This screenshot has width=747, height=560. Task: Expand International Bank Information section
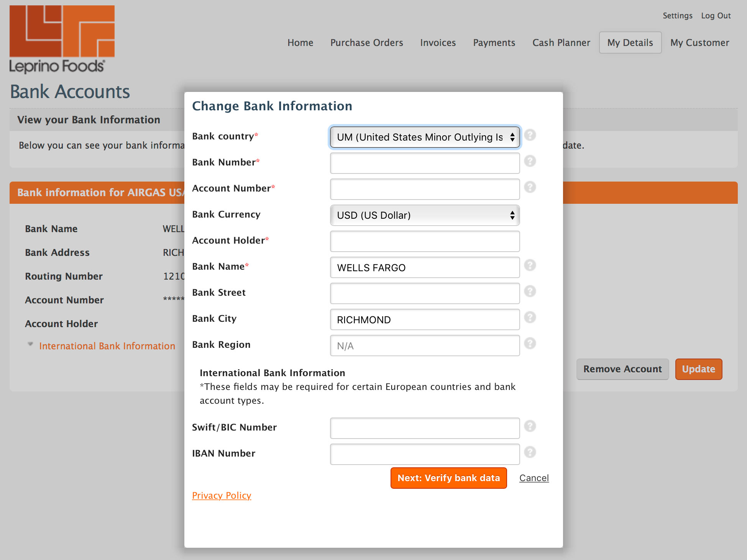[x=107, y=346]
